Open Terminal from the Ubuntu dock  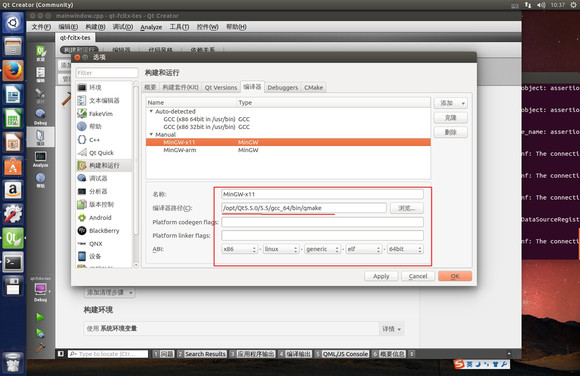13,262
